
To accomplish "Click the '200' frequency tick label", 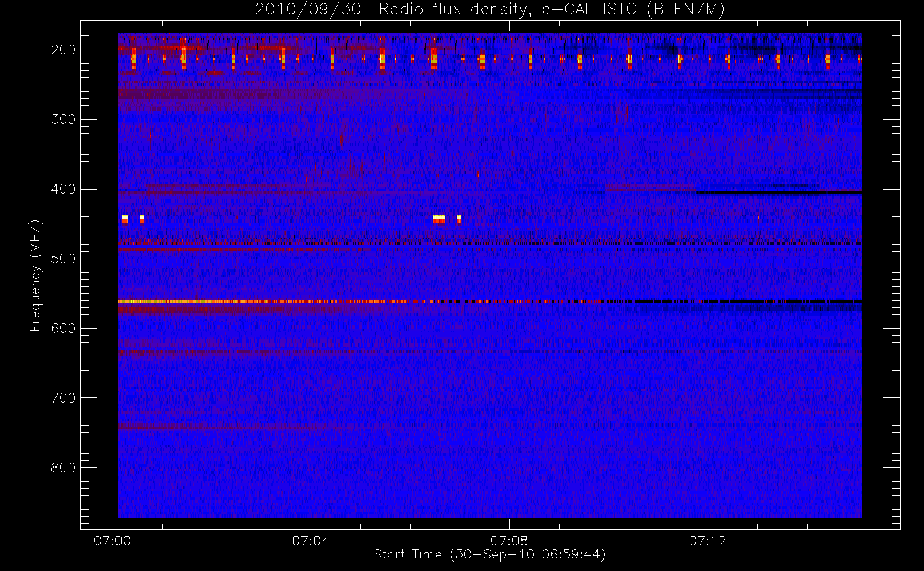I will (63, 50).
